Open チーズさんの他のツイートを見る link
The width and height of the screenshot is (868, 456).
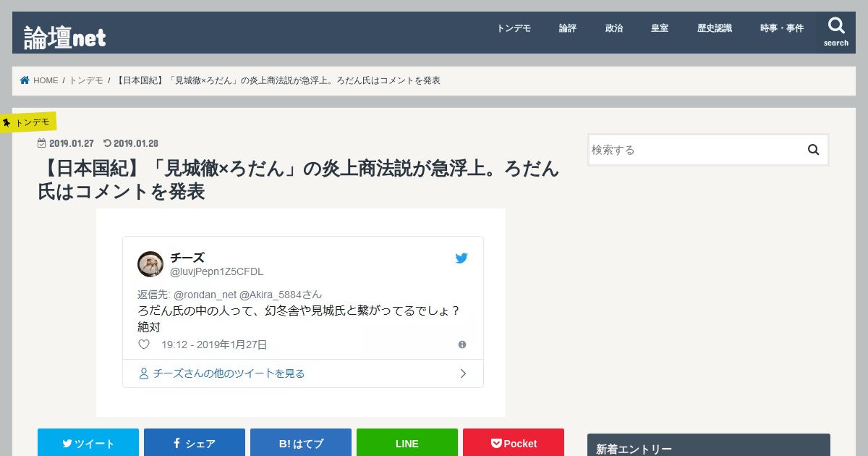[229, 373]
